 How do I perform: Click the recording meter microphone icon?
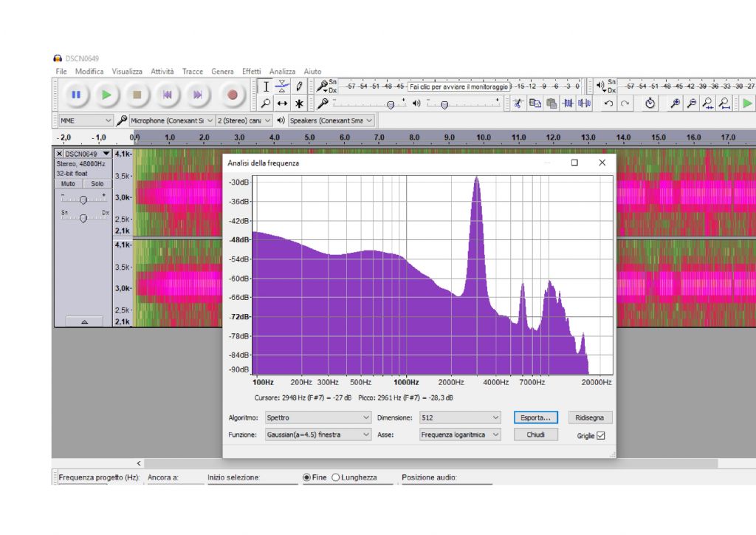(322, 87)
